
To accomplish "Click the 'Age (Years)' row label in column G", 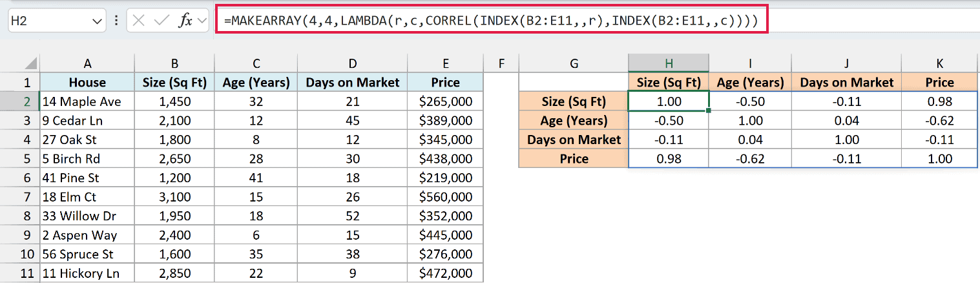I will pyautogui.click(x=574, y=120).
